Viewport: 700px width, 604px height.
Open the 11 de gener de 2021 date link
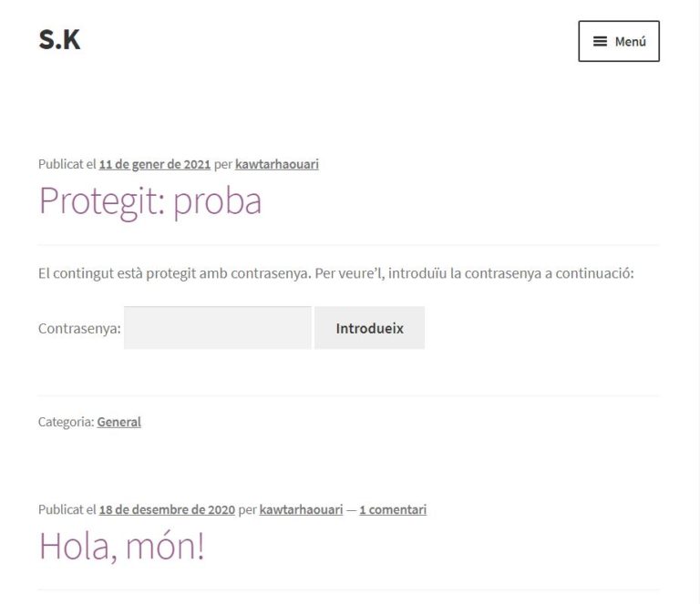click(x=154, y=165)
